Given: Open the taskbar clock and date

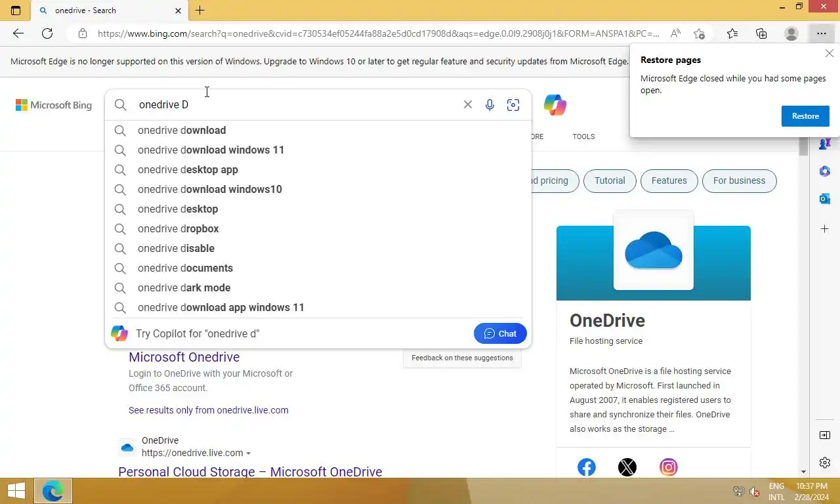Looking at the screenshot, I should pyautogui.click(x=812, y=492).
